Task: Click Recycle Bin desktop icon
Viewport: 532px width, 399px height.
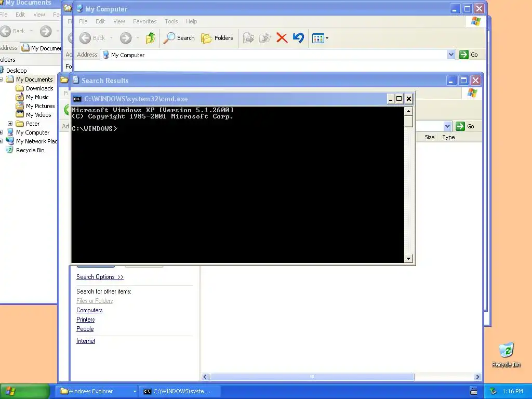Action: 506,355
